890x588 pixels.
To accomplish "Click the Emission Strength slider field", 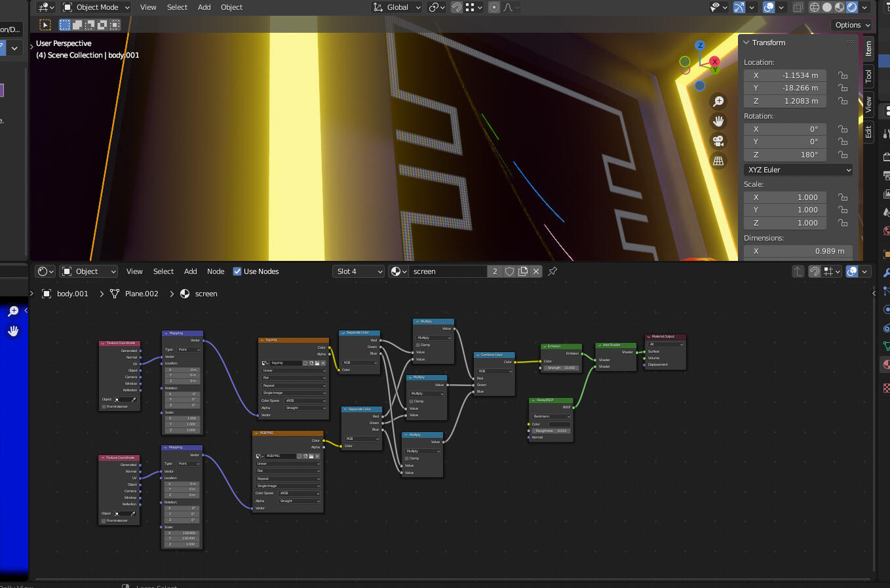I will pos(561,368).
